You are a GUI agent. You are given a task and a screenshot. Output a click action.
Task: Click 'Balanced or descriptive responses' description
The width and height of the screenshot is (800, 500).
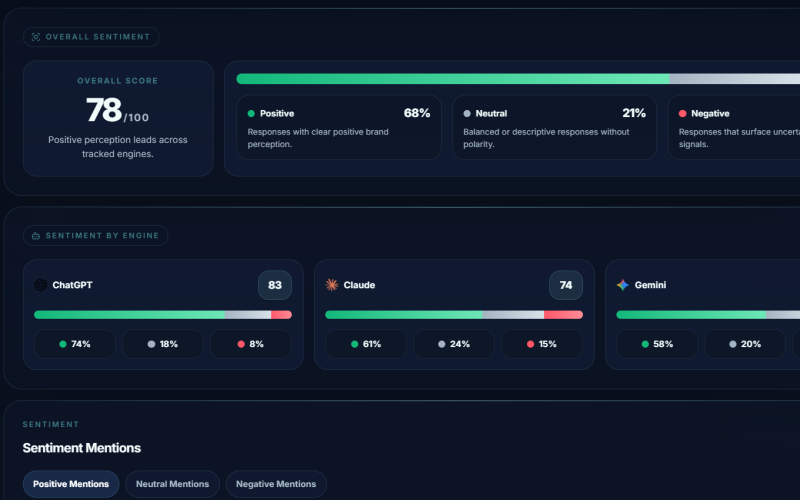click(546, 138)
